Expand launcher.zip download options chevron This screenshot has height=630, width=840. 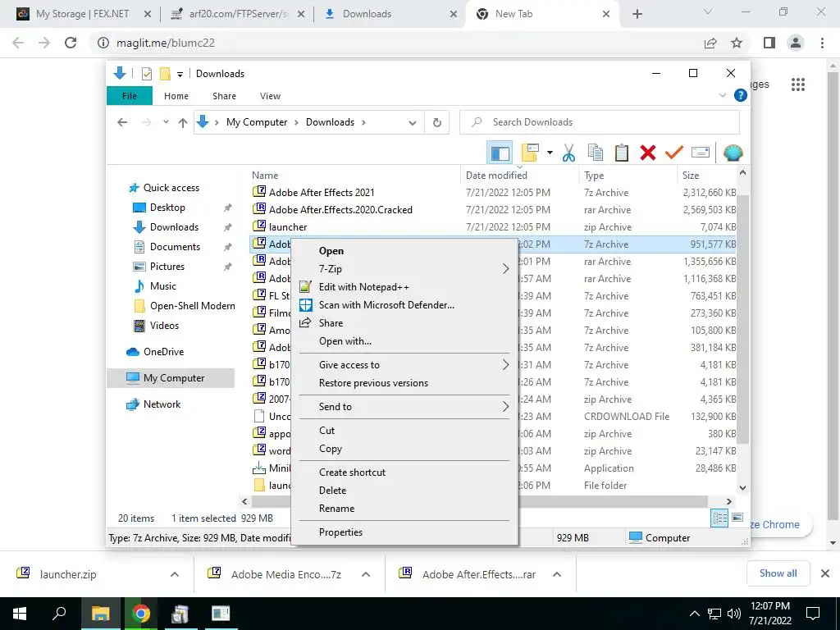point(174,574)
